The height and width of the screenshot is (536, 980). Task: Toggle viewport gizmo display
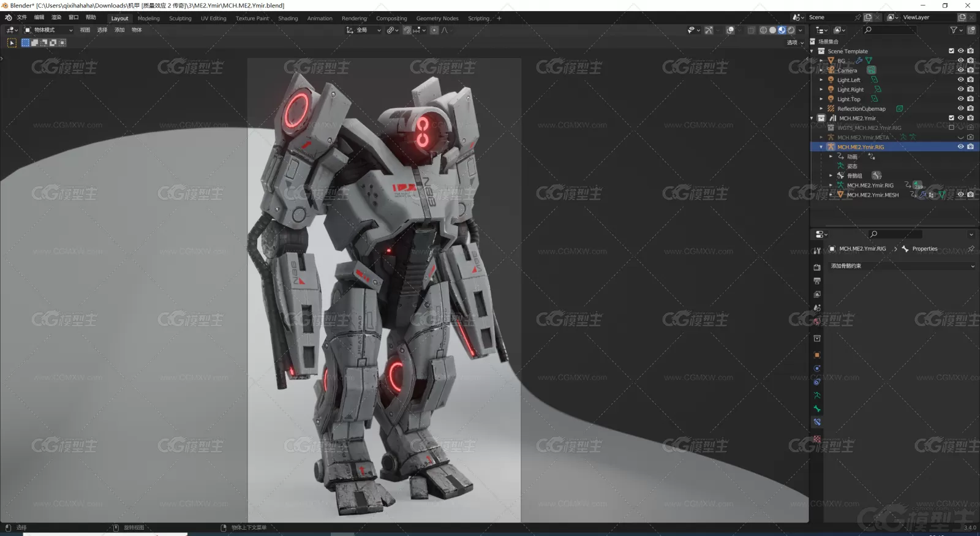tap(709, 30)
